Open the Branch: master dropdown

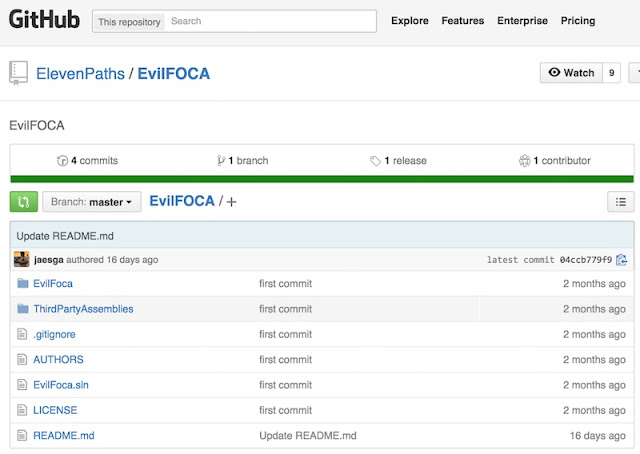(91, 202)
